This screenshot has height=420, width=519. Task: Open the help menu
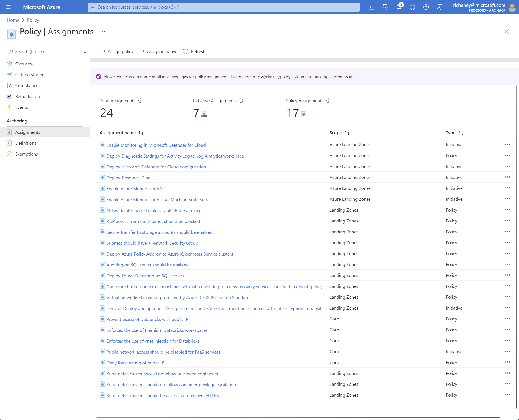click(426, 7)
